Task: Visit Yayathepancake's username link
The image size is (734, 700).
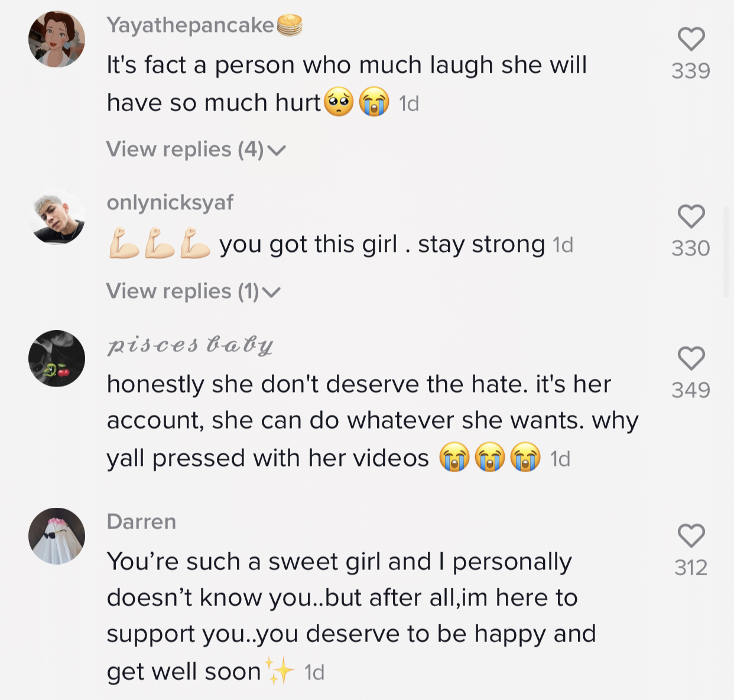Action: 190,25
